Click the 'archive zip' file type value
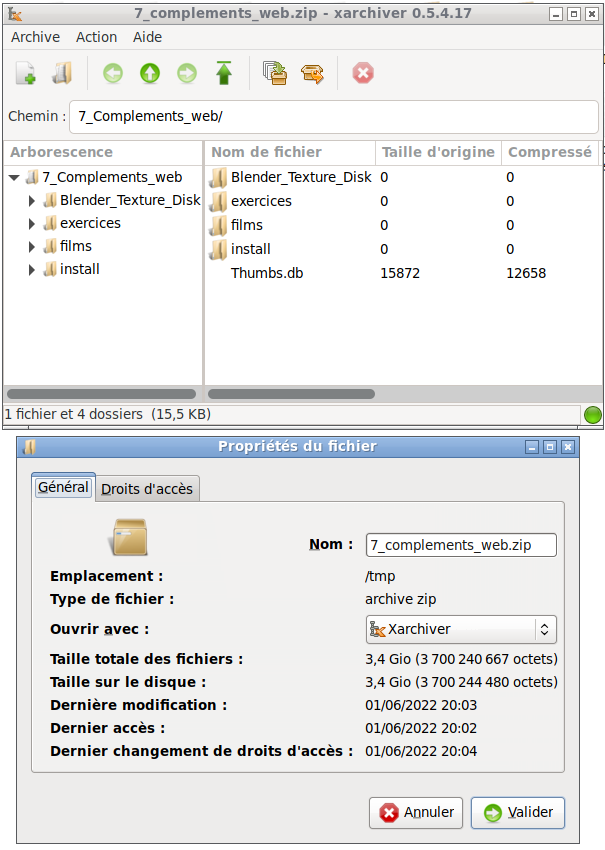This screenshot has height=850, width=605. (x=401, y=599)
